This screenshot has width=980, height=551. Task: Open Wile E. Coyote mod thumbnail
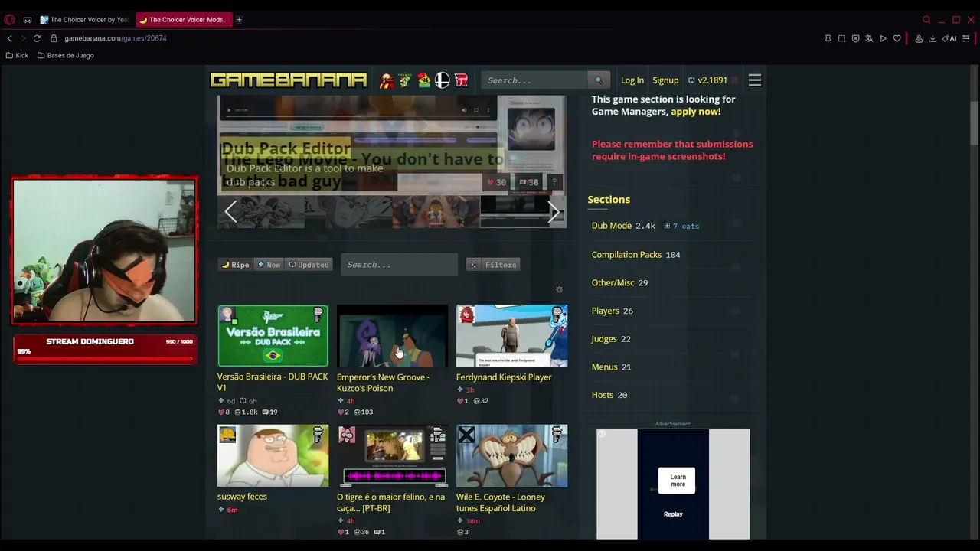tap(511, 456)
